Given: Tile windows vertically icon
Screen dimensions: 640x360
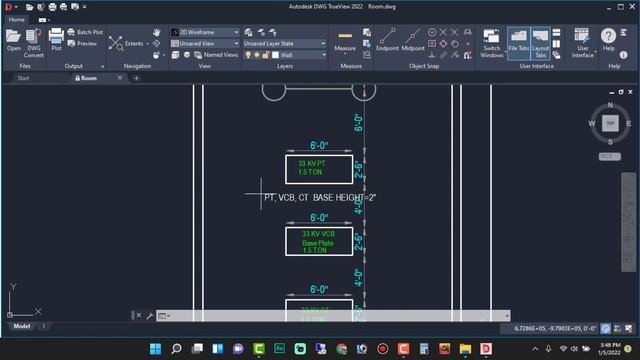Looking at the screenshot, I should point(556,43).
